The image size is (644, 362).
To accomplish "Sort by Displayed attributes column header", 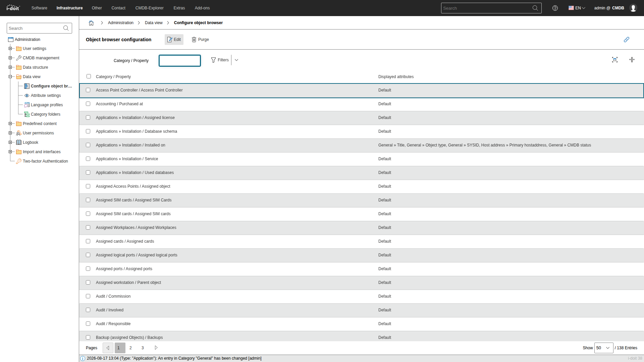I will tap(396, 77).
